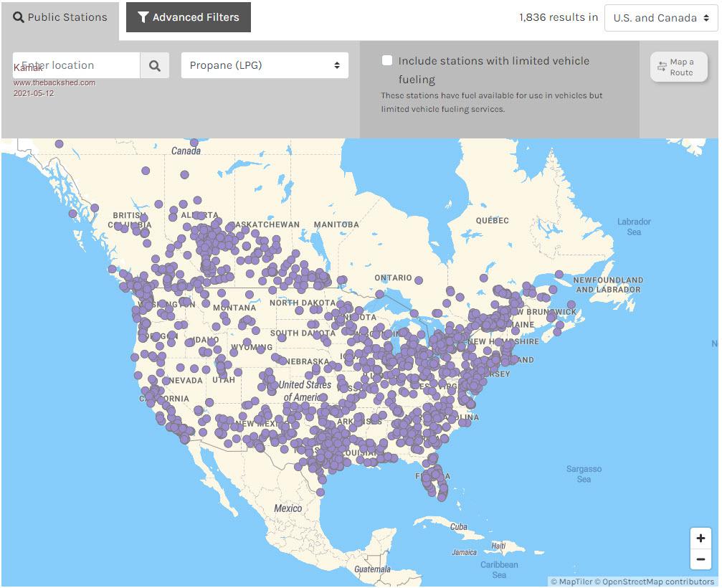Switch to the Public Stations tab

point(60,17)
